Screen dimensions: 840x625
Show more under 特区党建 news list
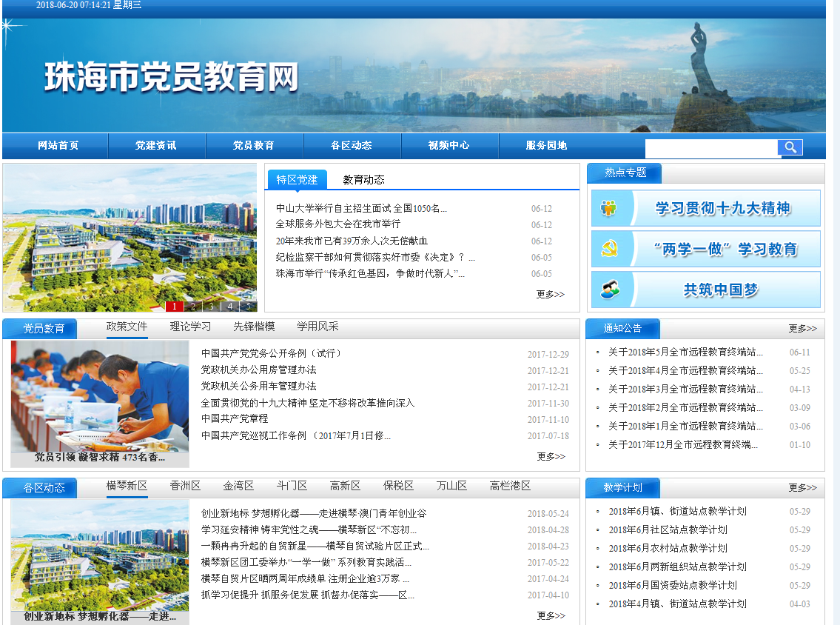pos(550,294)
